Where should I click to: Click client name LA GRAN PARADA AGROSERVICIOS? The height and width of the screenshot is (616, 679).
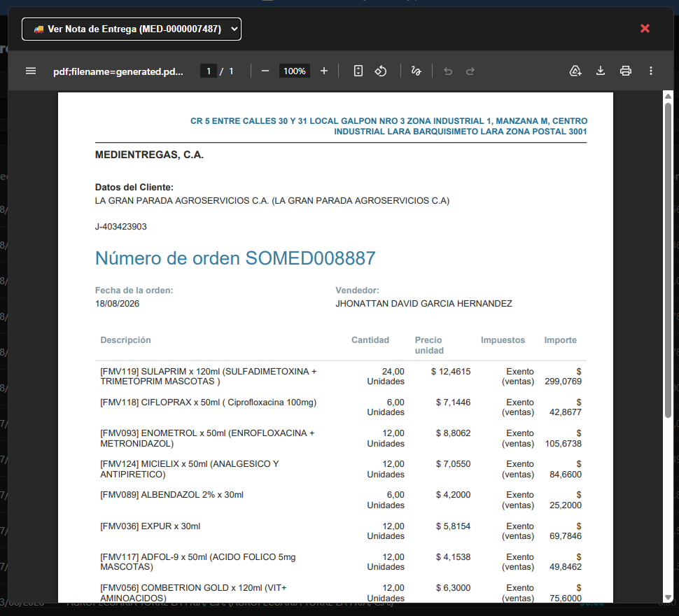[272, 201]
